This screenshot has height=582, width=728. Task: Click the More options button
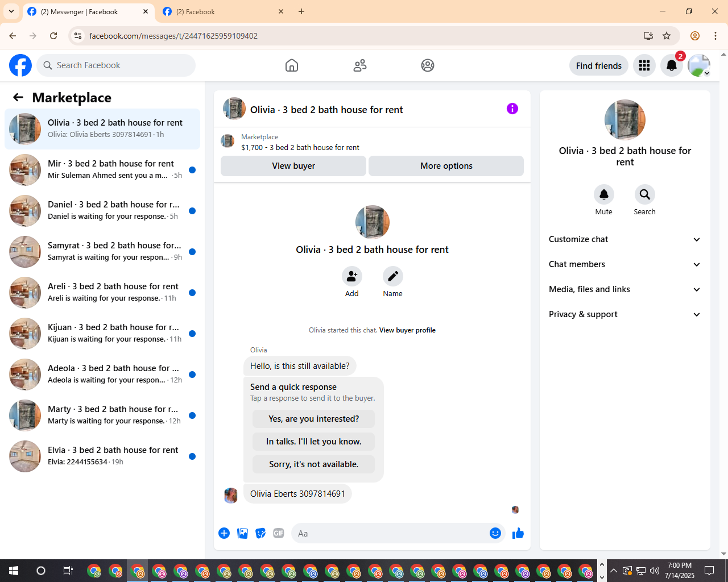pos(446,166)
